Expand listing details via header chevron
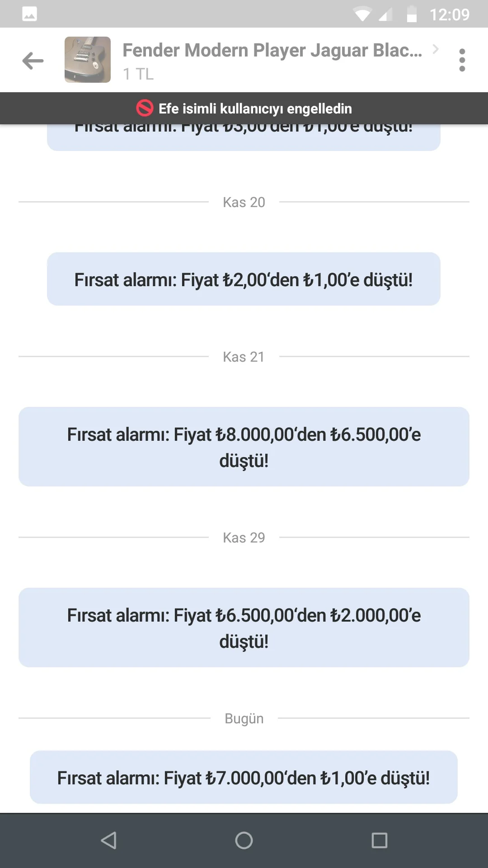This screenshot has height=868, width=488. point(436,49)
